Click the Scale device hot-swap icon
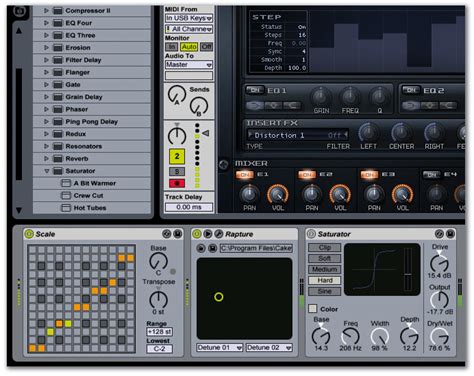This screenshot has width=474, height=376. (167, 234)
